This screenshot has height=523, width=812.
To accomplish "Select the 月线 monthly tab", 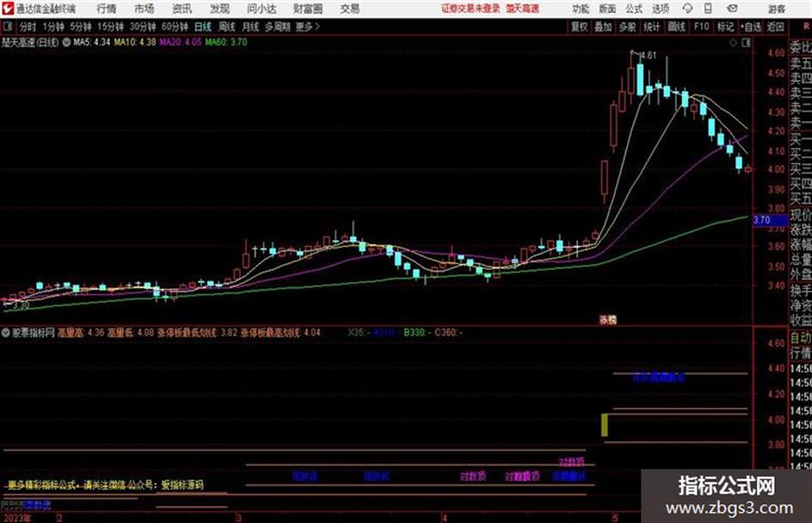I will [251, 27].
